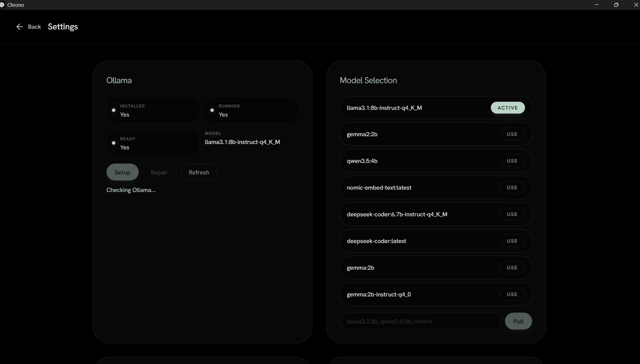
Task: Click the MODEL value llama3.1:8b-instruct-q4_K_M in Ollama card
Action: [242, 142]
